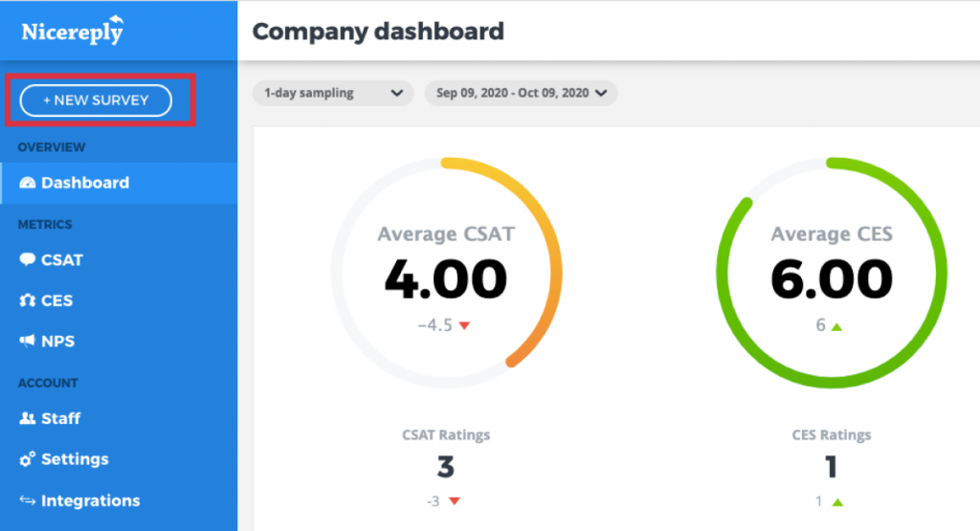Click the Dashboard gauge icon

pyautogui.click(x=28, y=183)
